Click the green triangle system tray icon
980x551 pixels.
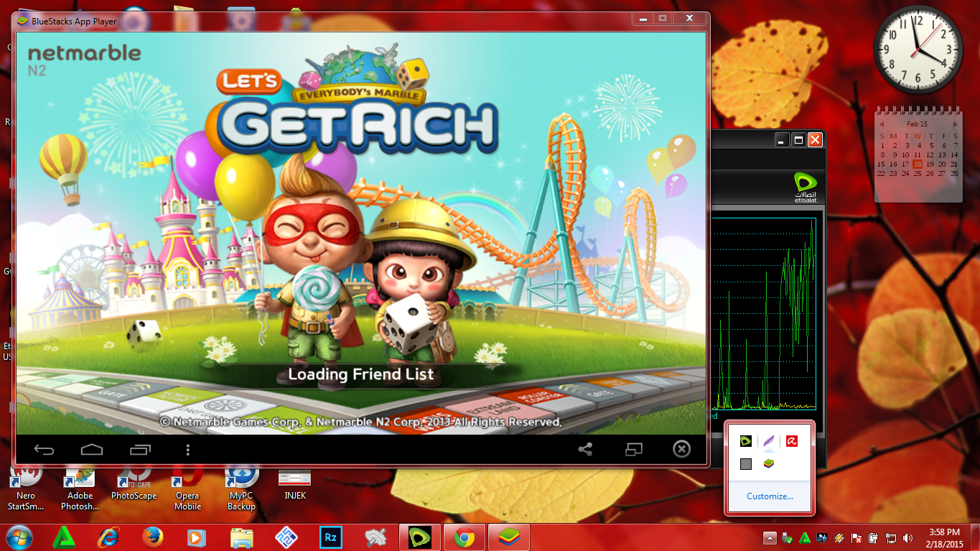(x=805, y=537)
